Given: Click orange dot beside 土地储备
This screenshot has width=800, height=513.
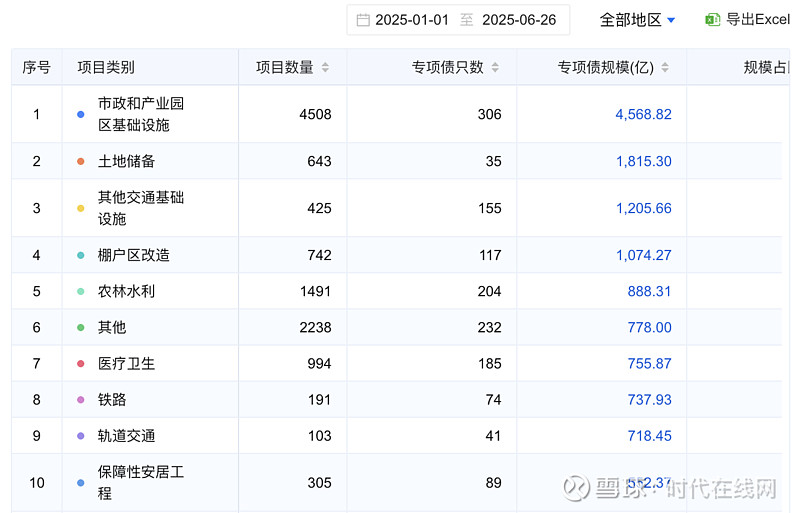Looking at the screenshot, I should [x=81, y=161].
